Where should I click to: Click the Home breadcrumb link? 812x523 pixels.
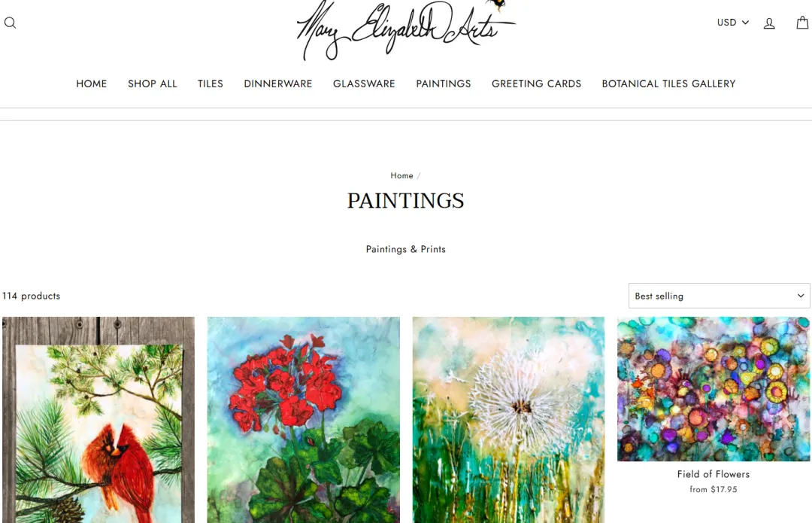(401, 176)
